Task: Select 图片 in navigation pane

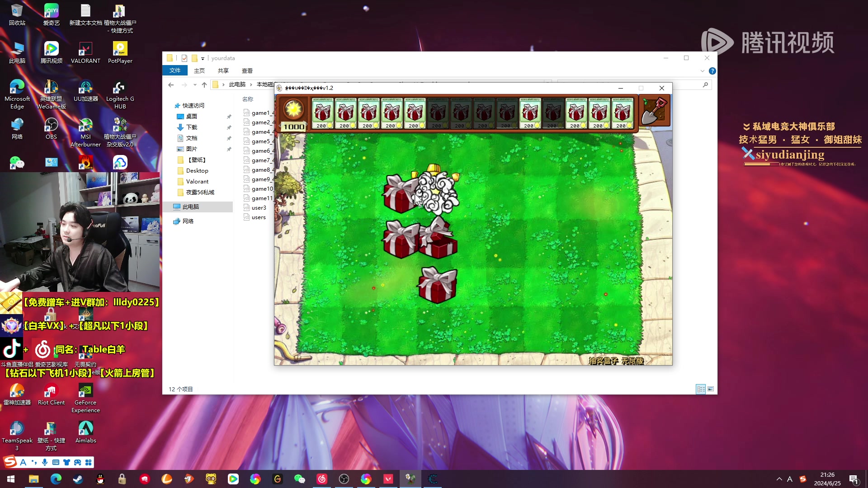Action: point(192,149)
